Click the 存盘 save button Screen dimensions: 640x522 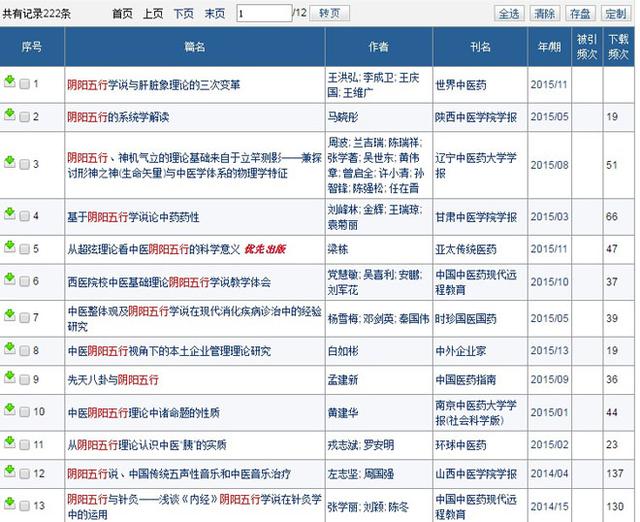(x=580, y=14)
